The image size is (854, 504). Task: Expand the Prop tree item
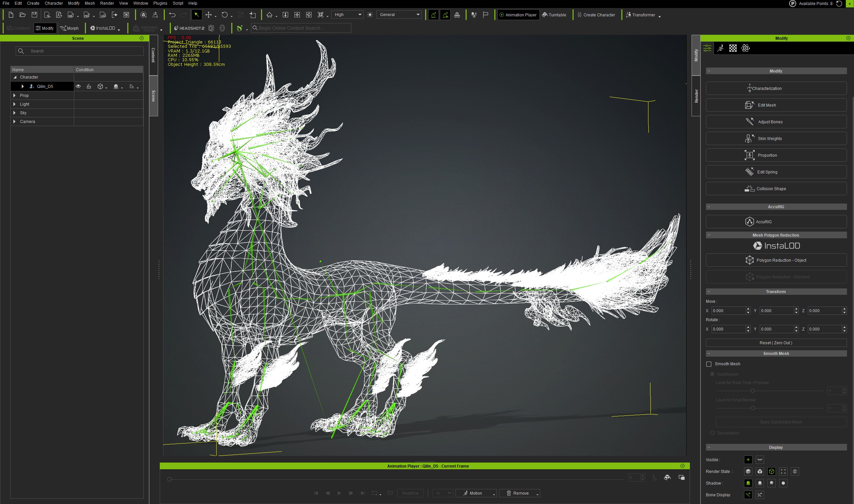point(14,96)
